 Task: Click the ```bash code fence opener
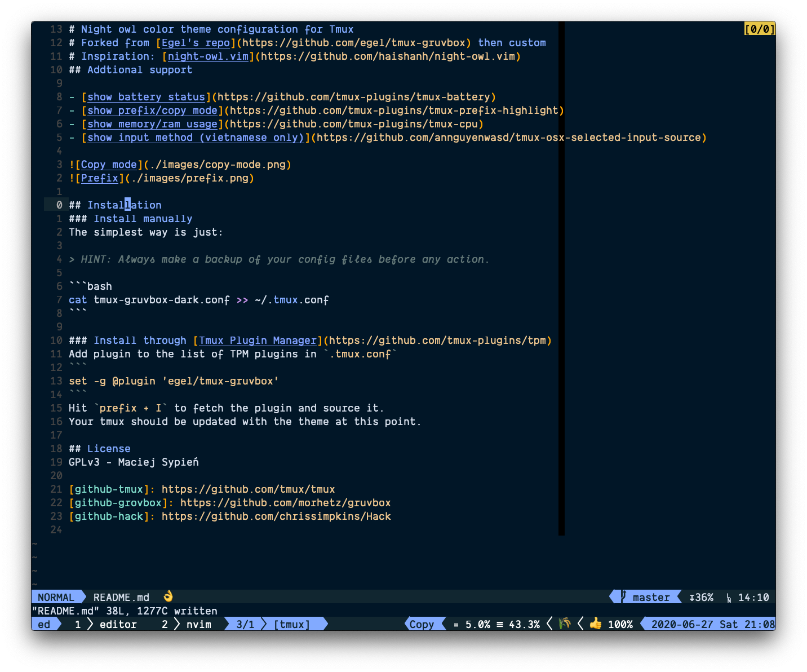point(90,286)
